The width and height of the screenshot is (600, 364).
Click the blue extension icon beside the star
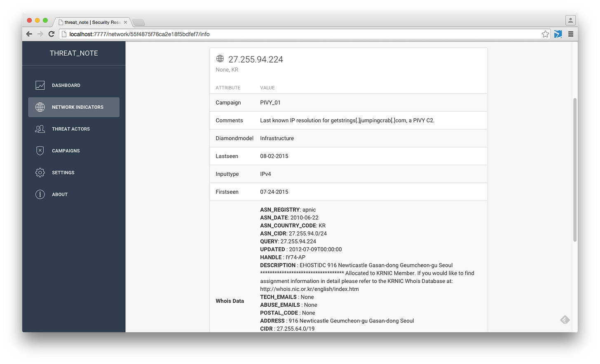558,34
